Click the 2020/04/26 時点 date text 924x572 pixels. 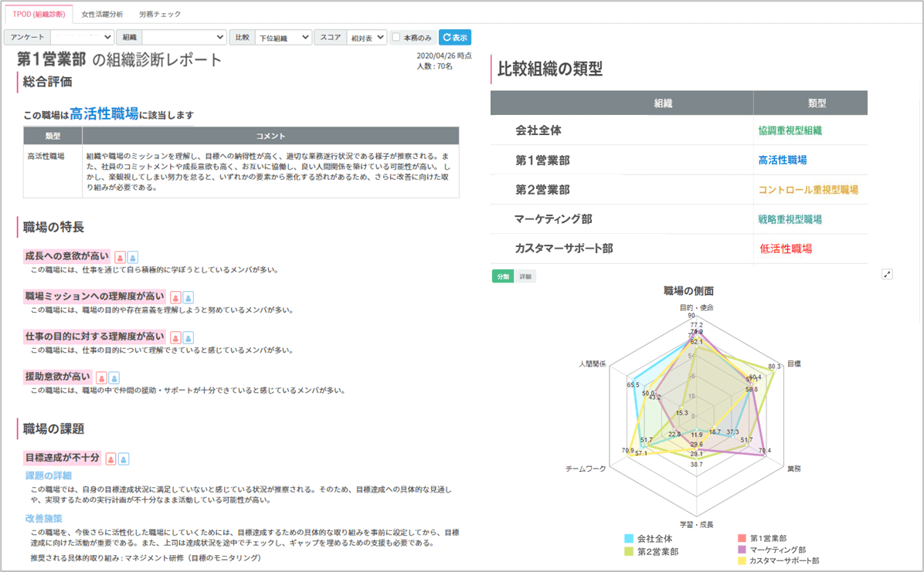point(444,56)
